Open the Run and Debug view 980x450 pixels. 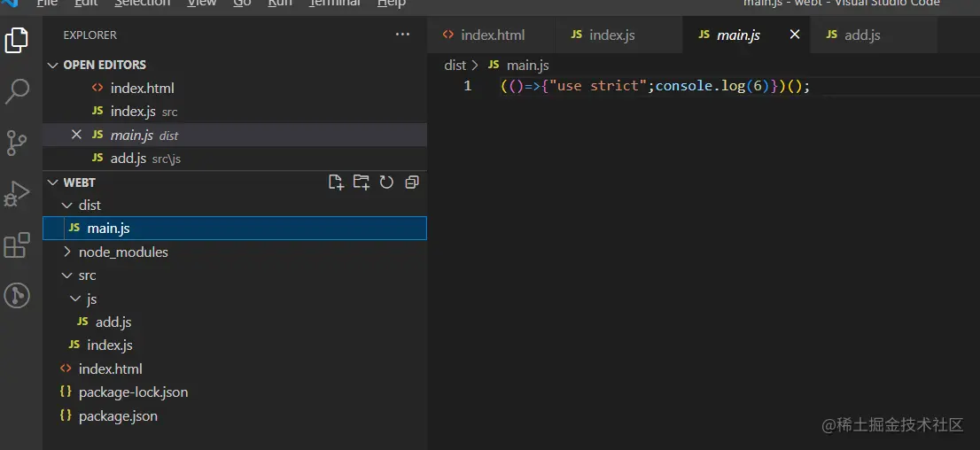[x=17, y=193]
